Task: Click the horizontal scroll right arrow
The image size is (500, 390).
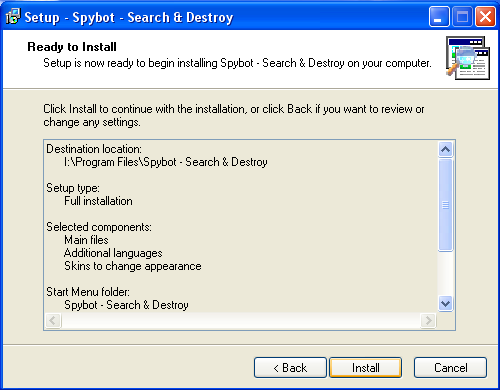Action: coord(428,321)
